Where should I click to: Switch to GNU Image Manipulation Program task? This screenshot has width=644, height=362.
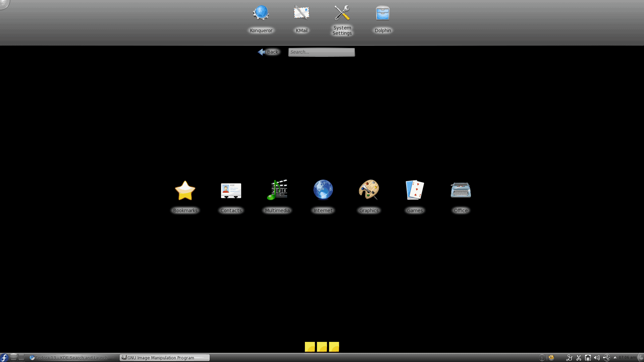[x=164, y=358]
